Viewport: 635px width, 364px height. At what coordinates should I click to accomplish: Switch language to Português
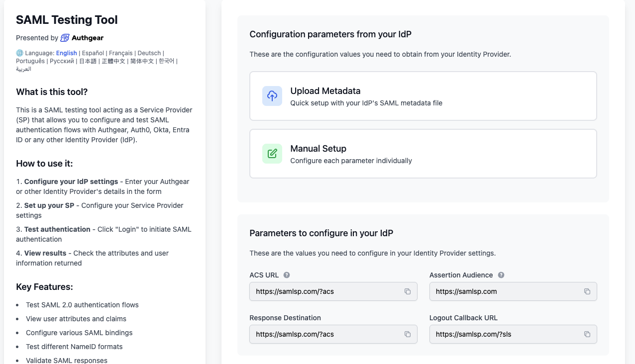(x=30, y=61)
